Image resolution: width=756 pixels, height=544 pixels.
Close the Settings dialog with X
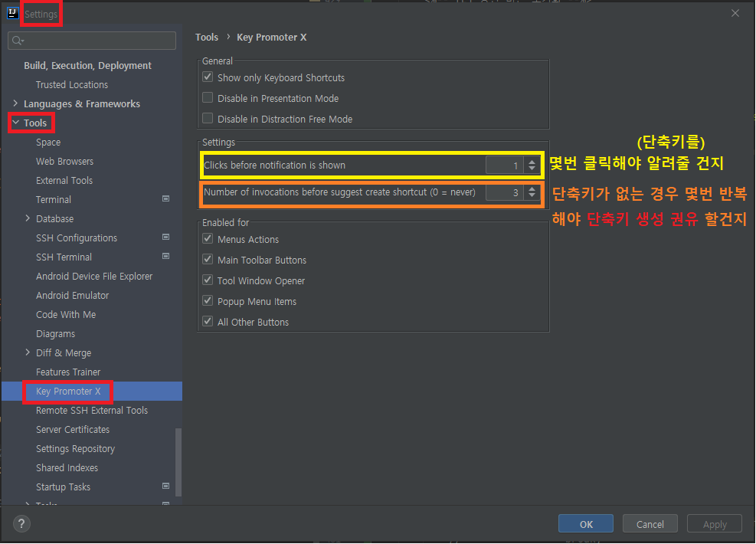tap(735, 13)
